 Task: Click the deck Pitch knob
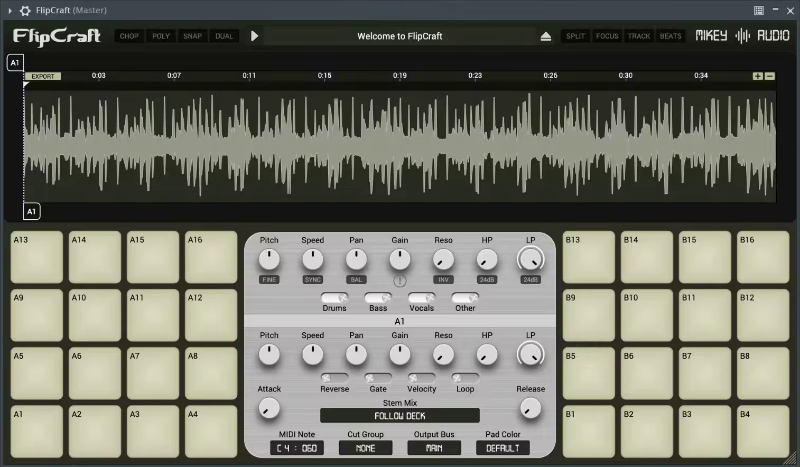[x=269, y=260]
